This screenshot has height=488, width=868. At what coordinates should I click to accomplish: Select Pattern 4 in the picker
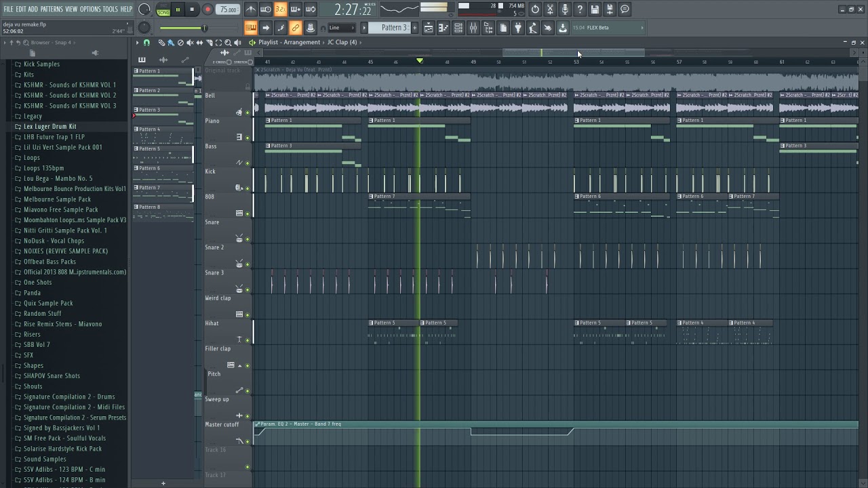163,134
